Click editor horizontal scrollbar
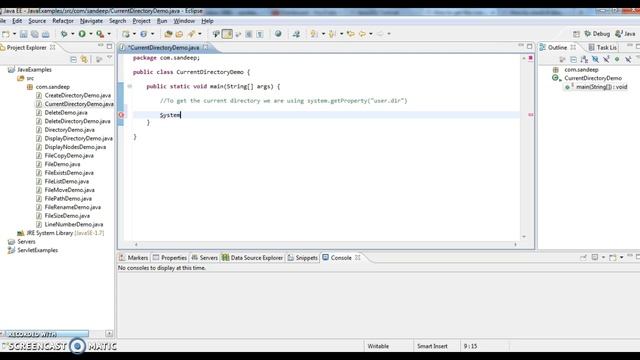640x360 pixels. (325, 244)
